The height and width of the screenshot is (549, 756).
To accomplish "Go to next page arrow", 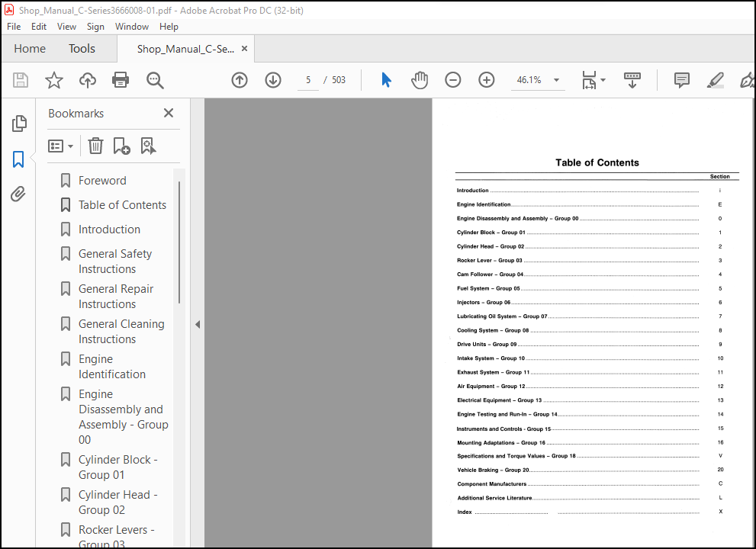I will (x=273, y=80).
